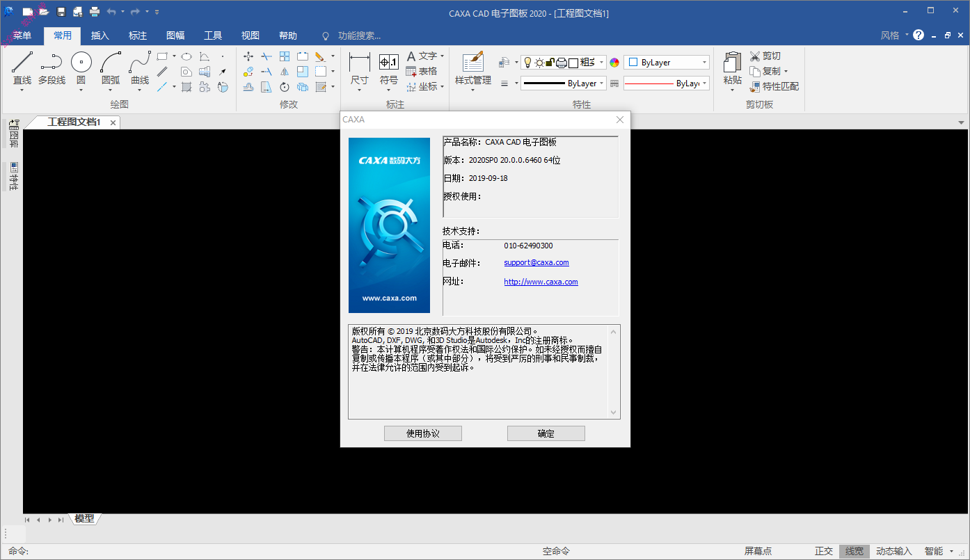Screen dimensions: 970x560
Task: Select the 多段线 polyline tool
Action: click(x=51, y=68)
